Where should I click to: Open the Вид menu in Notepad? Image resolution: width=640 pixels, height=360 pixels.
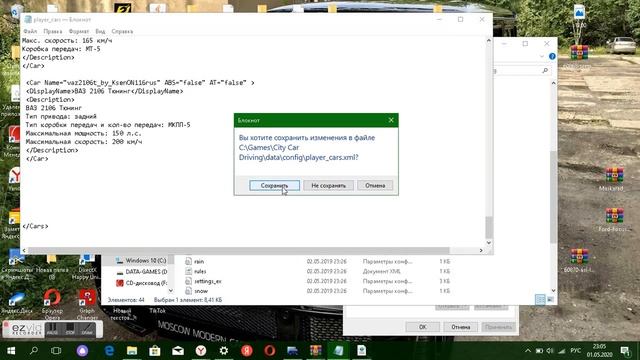(x=100, y=31)
